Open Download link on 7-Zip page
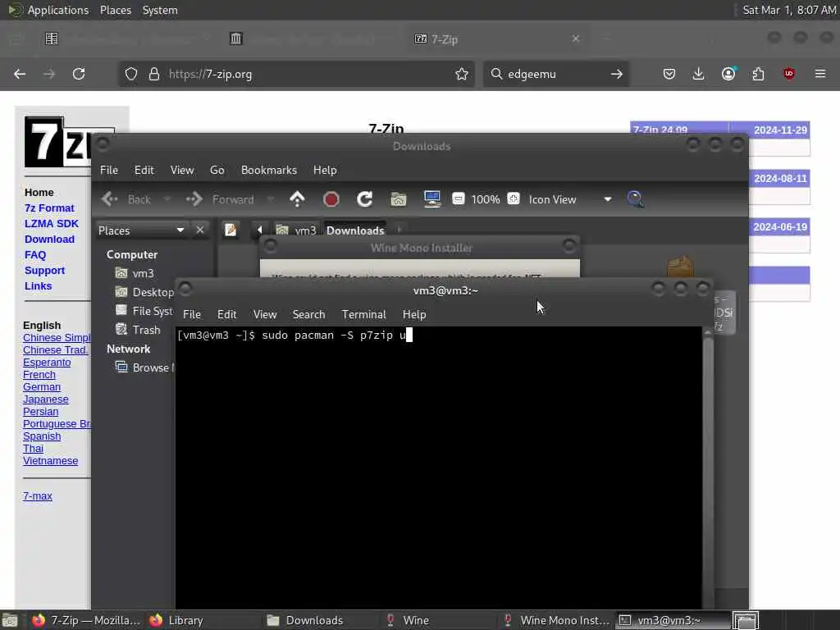840x630 pixels. [x=49, y=239]
